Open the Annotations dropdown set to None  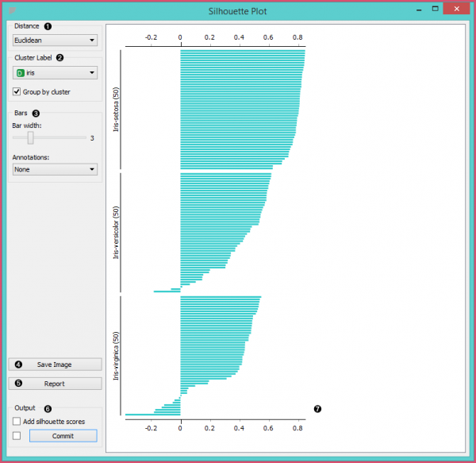click(x=55, y=169)
